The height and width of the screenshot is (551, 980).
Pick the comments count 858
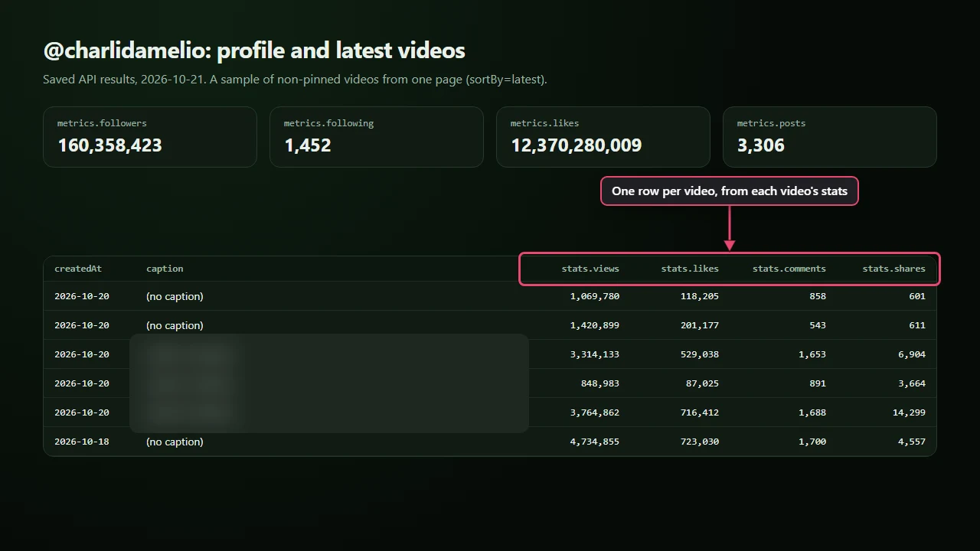818,296
